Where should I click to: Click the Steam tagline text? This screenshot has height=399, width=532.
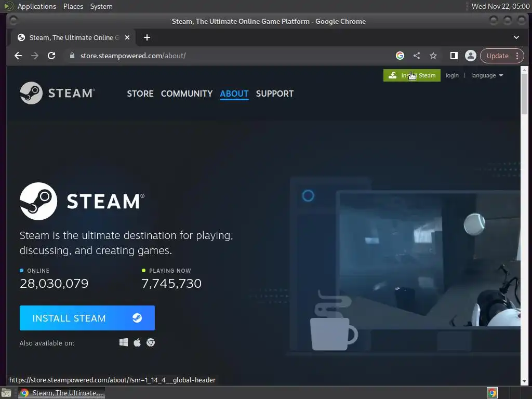coord(126,243)
